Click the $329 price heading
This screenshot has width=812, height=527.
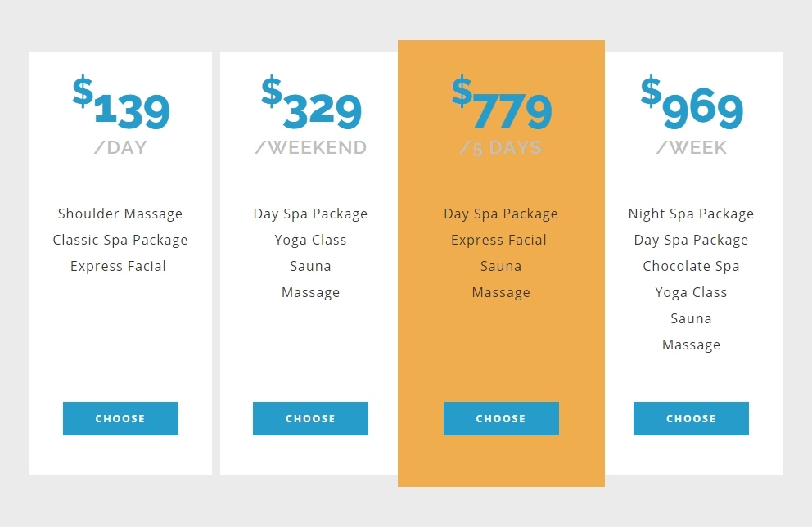tap(311, 103)
